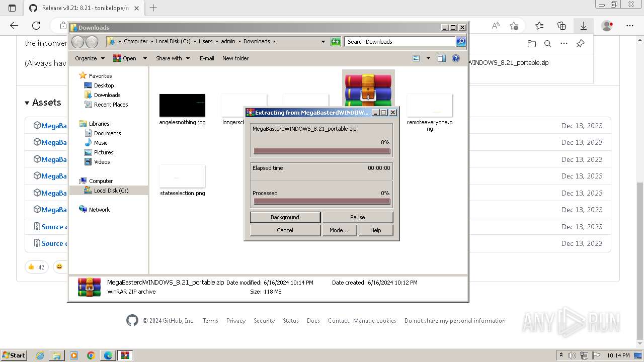
Task: Select Libraries in the navigation pane
Action: (99, 124)
